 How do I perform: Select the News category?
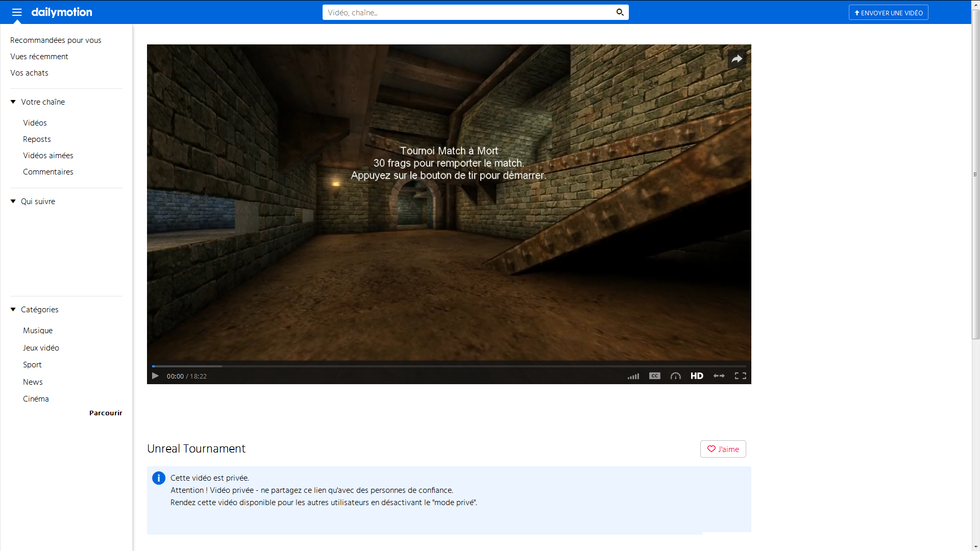tap(33, 382)
